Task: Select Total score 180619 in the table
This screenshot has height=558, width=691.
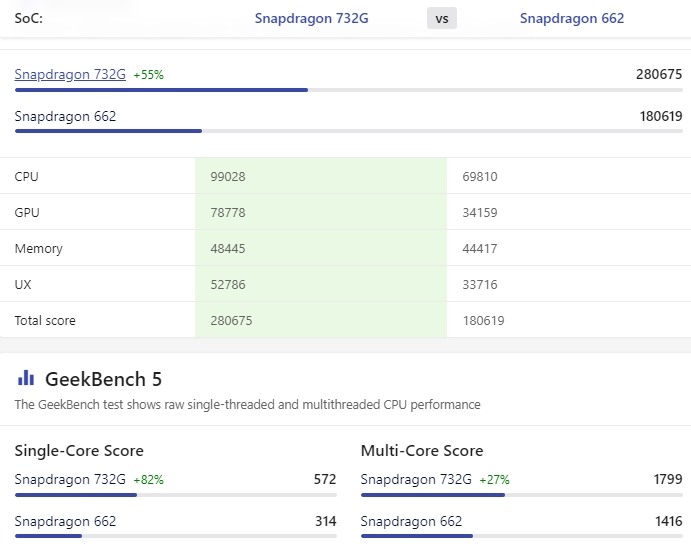Action: pos(483,320)
